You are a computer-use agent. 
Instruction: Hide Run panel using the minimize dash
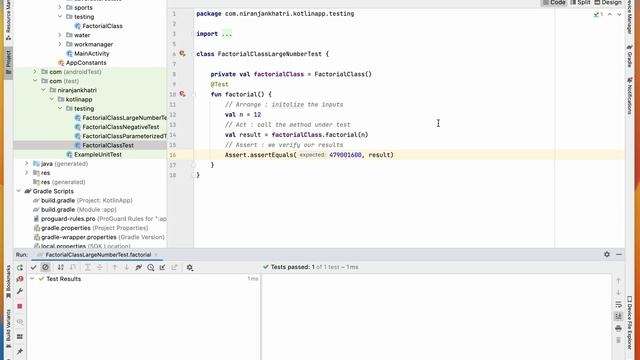tap(619, 254)
